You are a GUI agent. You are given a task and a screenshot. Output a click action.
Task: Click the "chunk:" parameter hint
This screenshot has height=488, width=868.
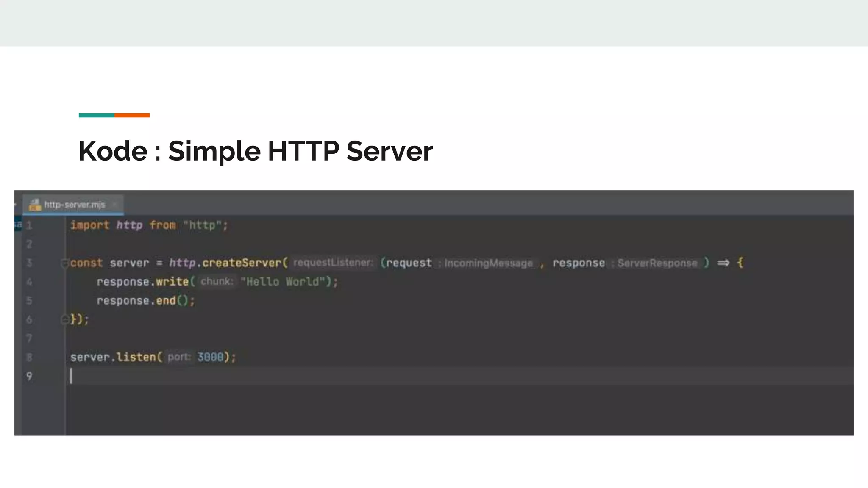point(217,281)
